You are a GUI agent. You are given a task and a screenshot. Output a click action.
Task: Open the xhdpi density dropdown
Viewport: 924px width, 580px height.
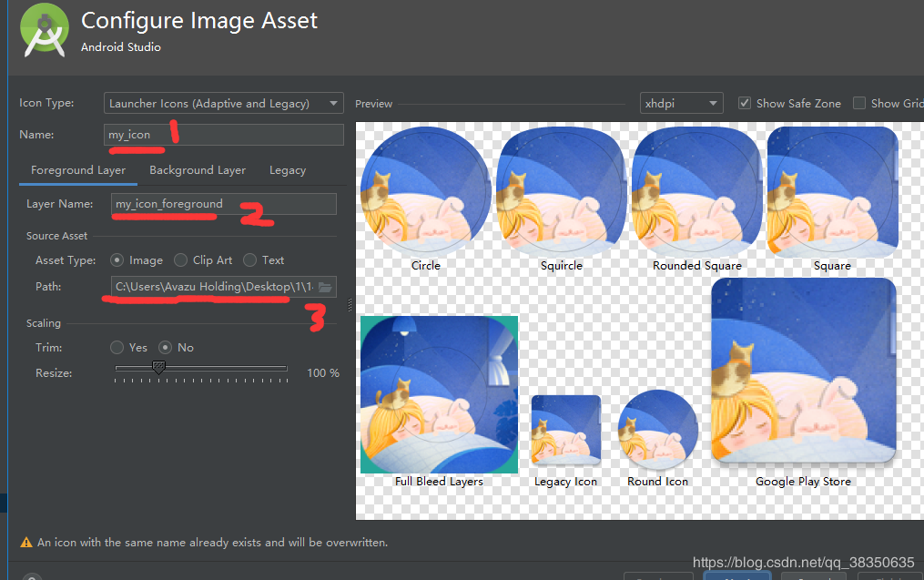pyautogui.click(x=681, y=103)
